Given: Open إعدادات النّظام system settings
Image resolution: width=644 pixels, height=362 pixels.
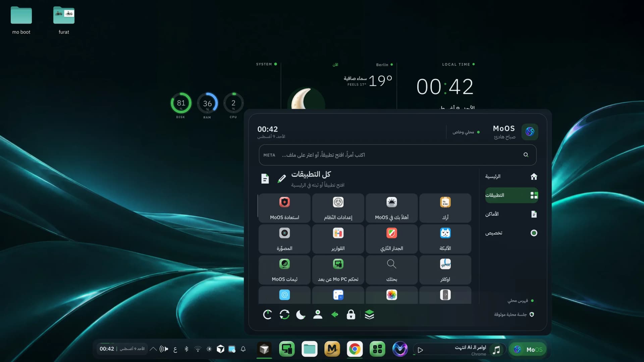Looking at the screenshot, I should 338,208.
